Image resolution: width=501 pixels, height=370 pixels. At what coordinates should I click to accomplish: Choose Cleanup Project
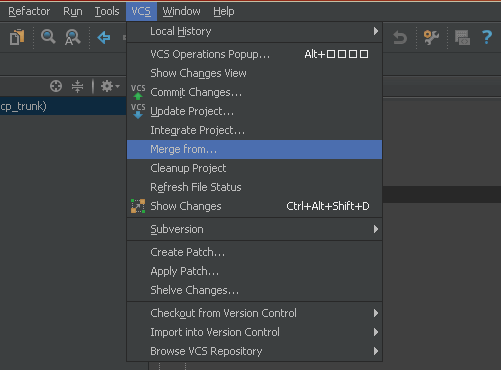(x=254, y=168)
